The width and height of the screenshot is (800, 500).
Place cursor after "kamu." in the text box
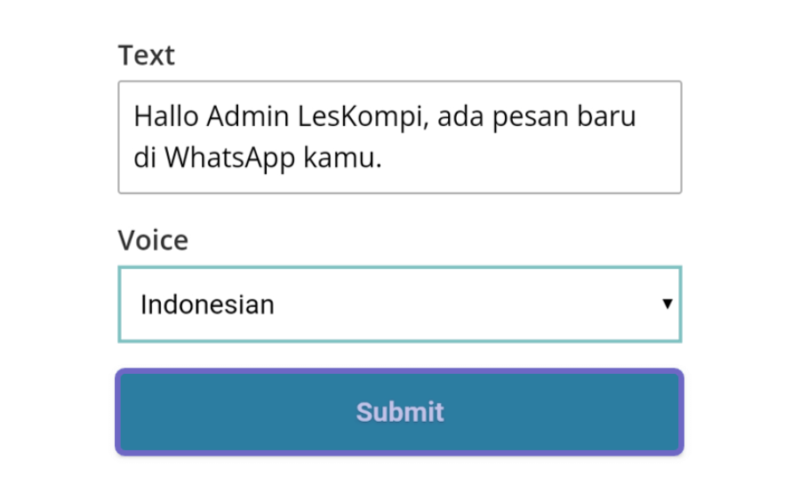click(x=383, y=158)
